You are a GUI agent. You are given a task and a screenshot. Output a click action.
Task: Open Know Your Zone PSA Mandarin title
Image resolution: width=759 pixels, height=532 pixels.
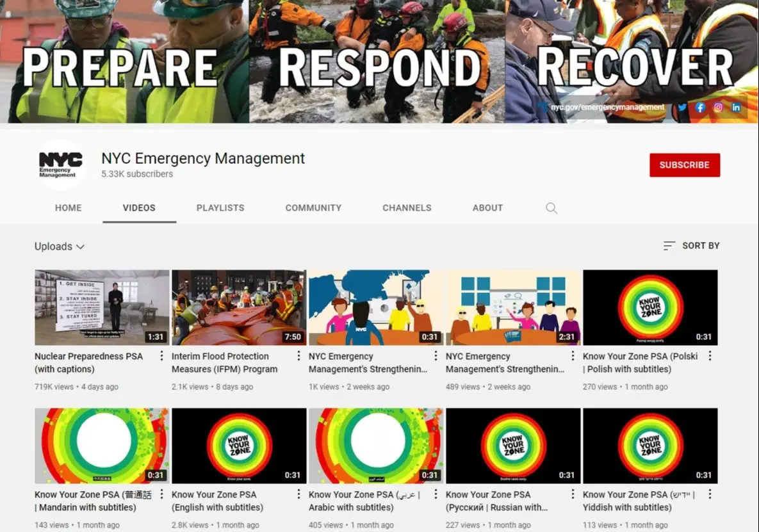pos(93,501)
